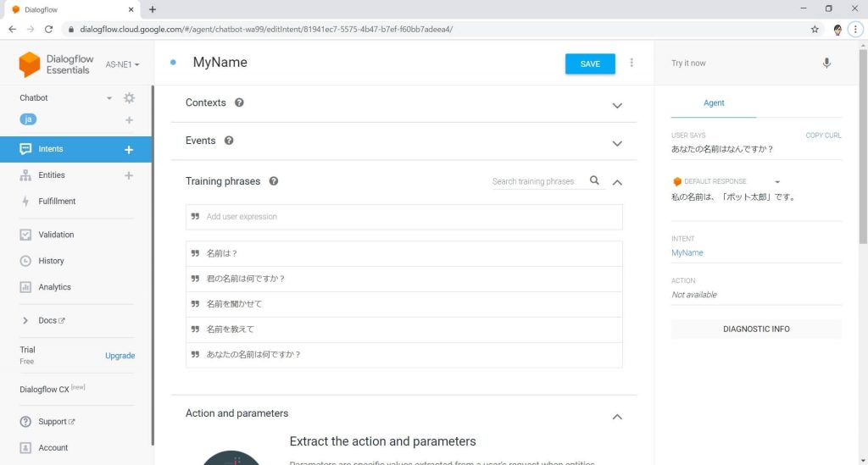
Task: Click the History clock icon
Action: [x=25, y=261]
